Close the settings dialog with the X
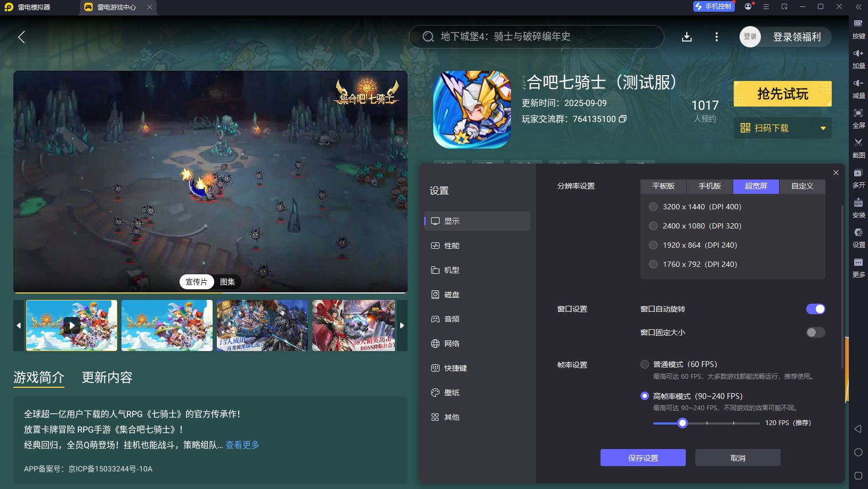The width and height of the screenshot is (868, 489). coord(836,173)
